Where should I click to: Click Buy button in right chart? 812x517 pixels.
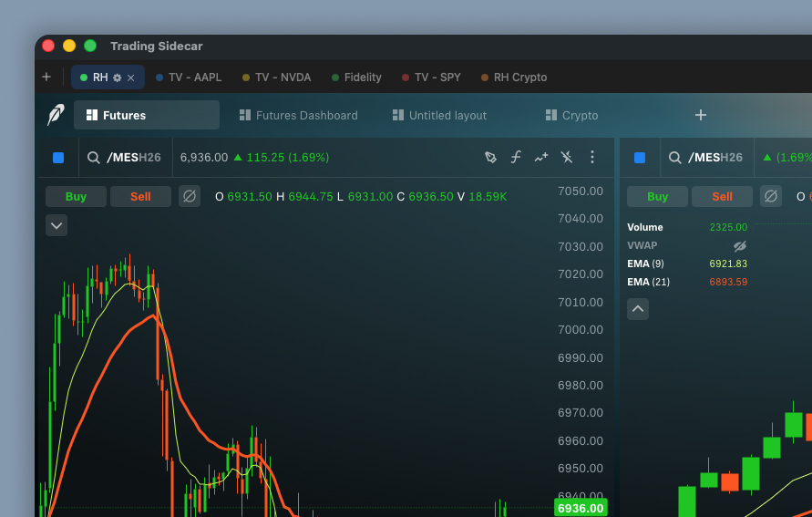pyautogui.click(x=658, y=197)
